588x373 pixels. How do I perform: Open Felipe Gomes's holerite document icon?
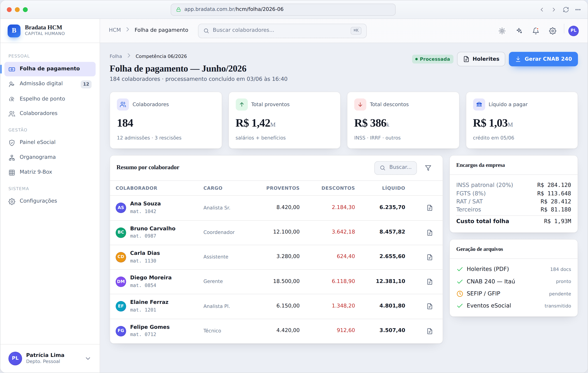click(430, 331)
